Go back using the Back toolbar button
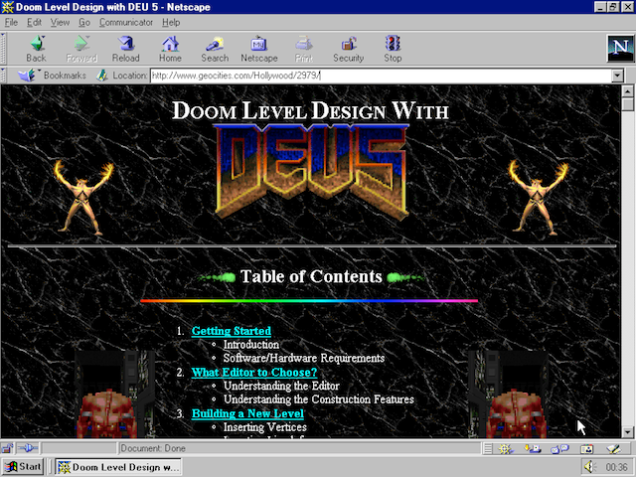 pyautogui.click(x=36, y=49)
